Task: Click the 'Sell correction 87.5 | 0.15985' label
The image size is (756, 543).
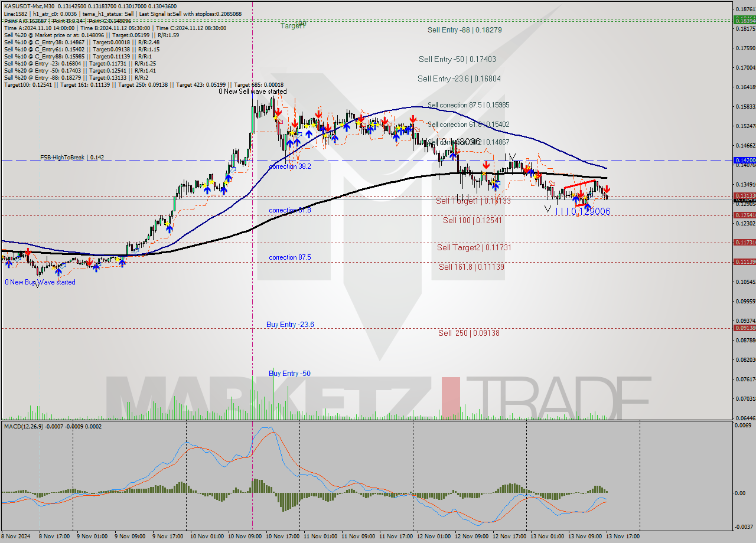Action: pos(468,105)
